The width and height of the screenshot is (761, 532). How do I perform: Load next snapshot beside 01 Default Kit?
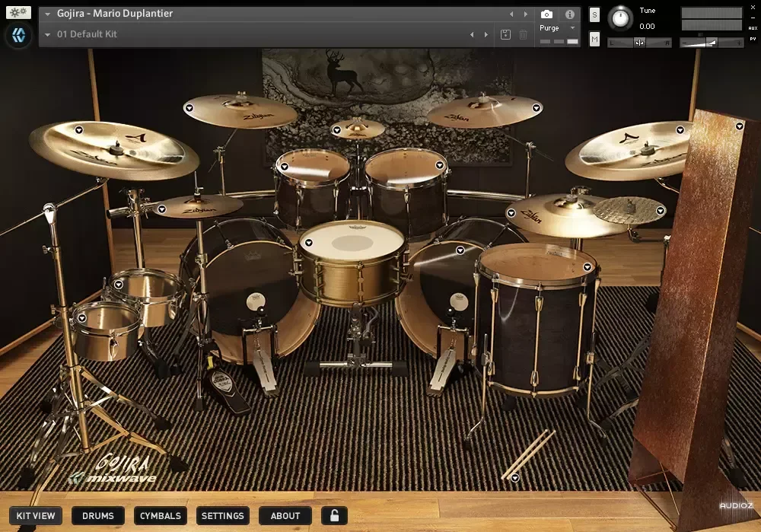click(x=486, y=34)
